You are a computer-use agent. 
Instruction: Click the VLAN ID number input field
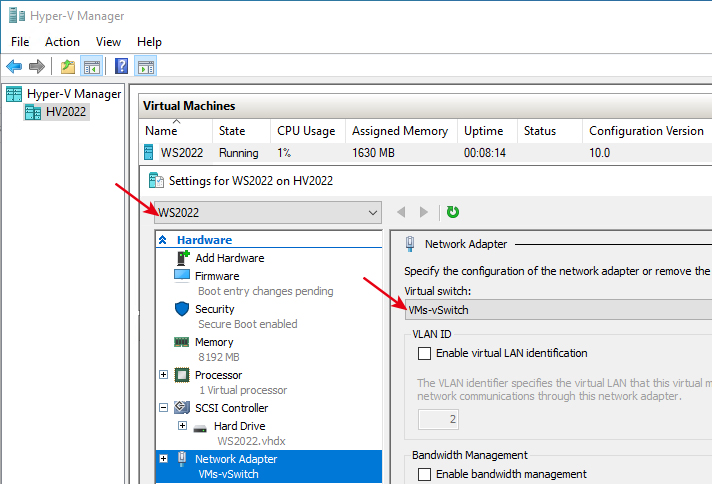[x=438, y=419]
